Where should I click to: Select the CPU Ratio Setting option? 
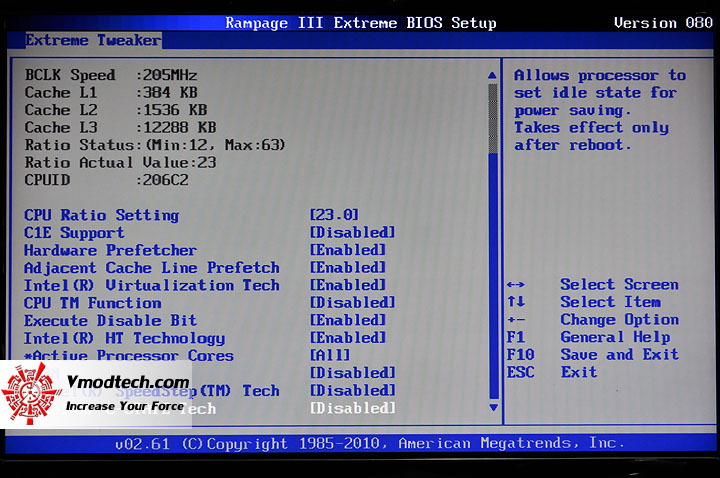point(101,215)
